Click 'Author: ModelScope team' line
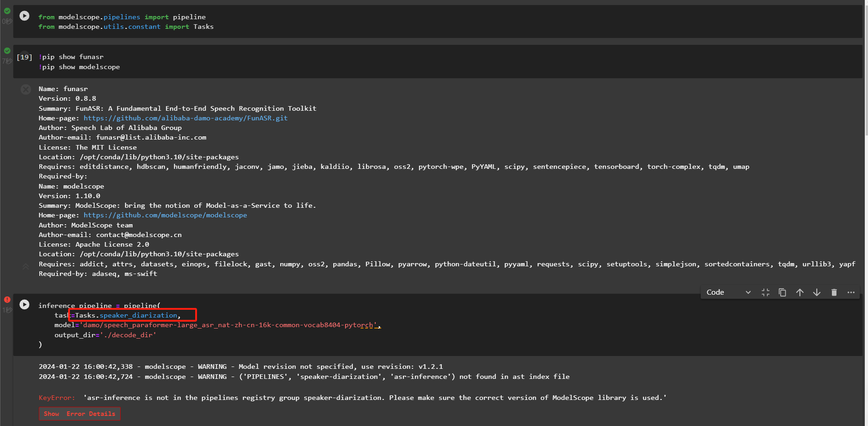The image size is (868, 426). 86,225
